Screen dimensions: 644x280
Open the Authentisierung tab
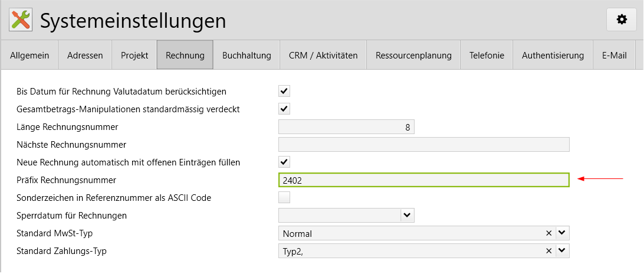pos(553,56)
